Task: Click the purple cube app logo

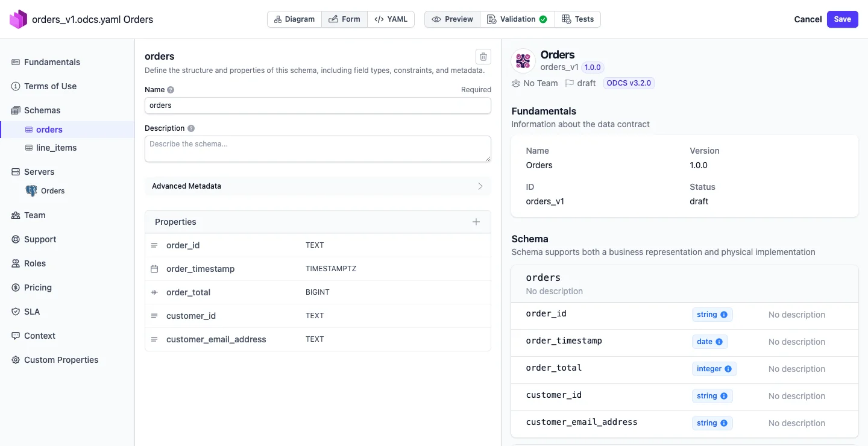Action: coord(18,19)
